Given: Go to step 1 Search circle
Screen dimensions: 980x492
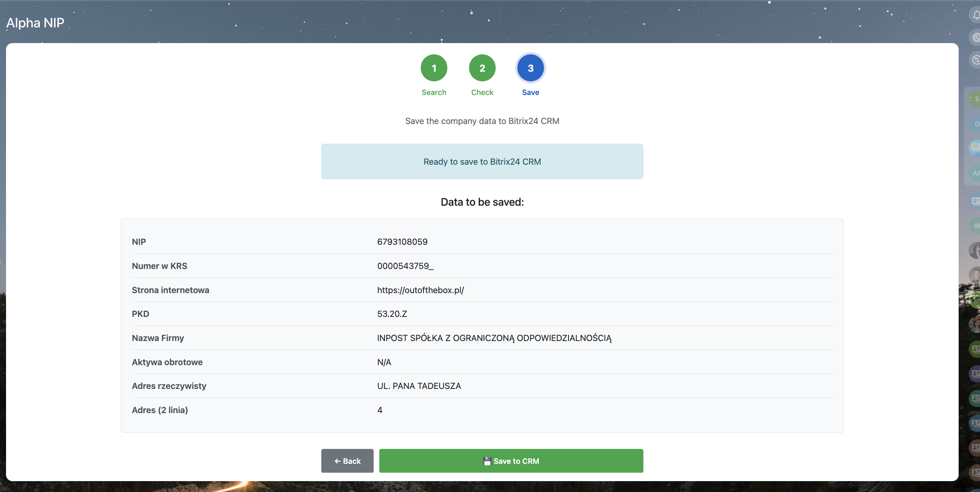Looking at the screenshot, I should click(434, 68).
